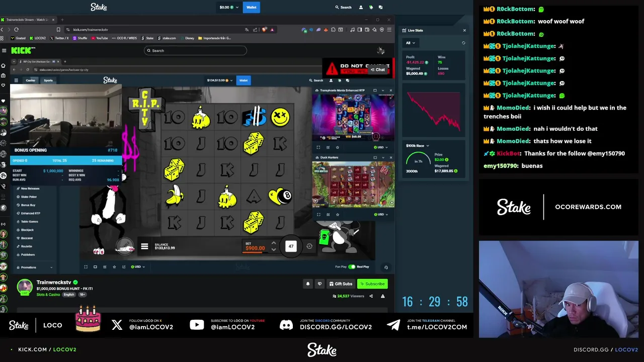The height and width of the screenshot is (362, 644).
Task: Click the Subscribe button
Action: [372, 284]
